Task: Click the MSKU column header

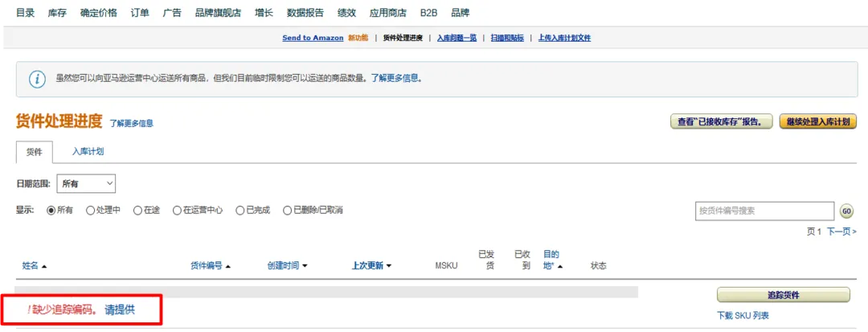Action: coord(446,266)
